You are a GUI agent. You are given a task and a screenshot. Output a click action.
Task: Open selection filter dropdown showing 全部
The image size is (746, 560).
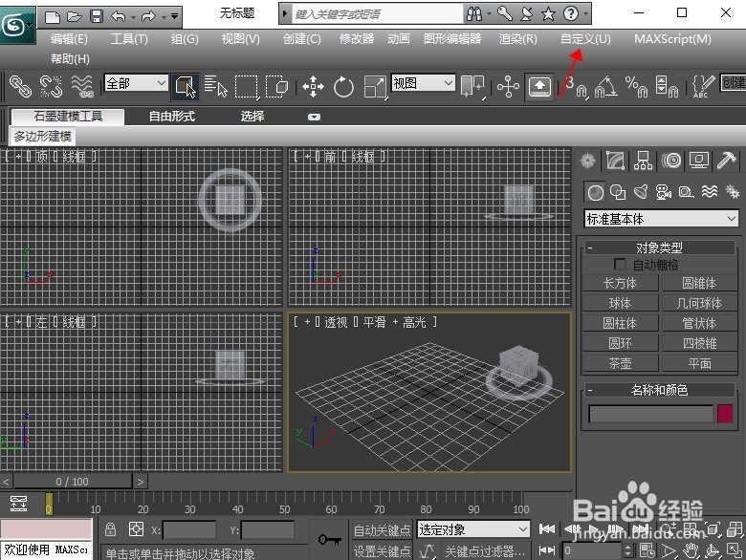click(x=136, y=83)
